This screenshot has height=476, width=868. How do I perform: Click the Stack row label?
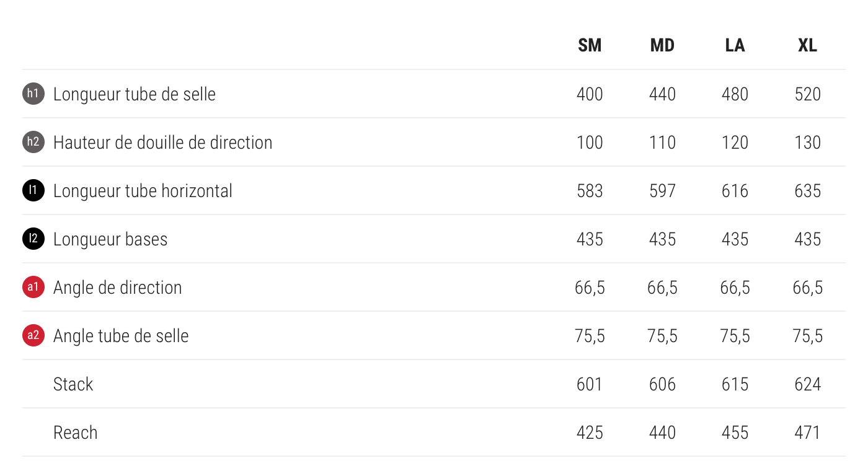73,384
